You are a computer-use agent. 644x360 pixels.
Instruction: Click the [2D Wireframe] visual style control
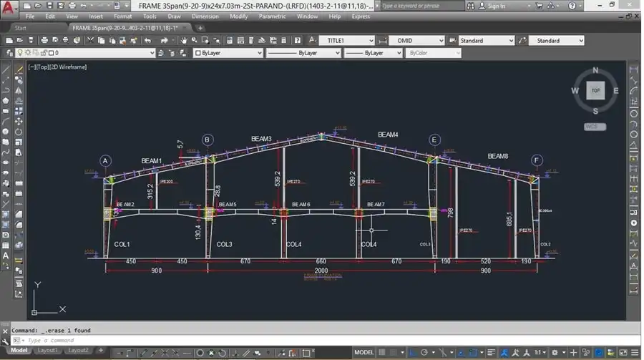click(69, 67)
